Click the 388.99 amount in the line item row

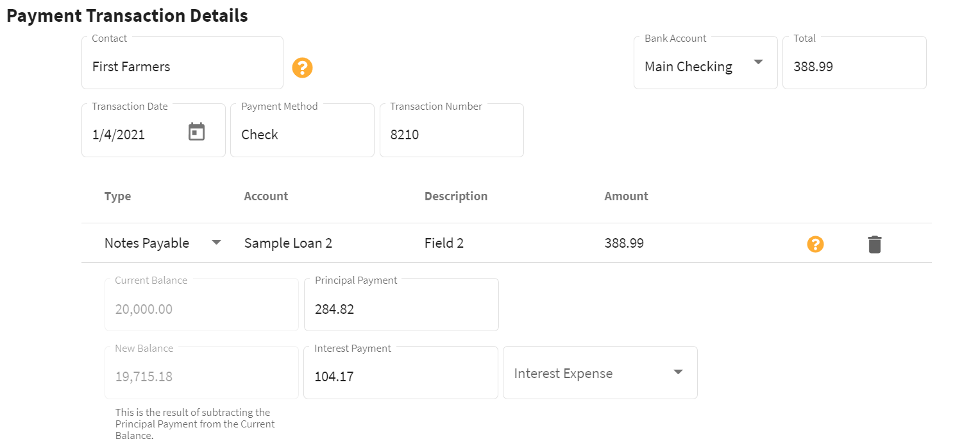[x=624, y=243]
